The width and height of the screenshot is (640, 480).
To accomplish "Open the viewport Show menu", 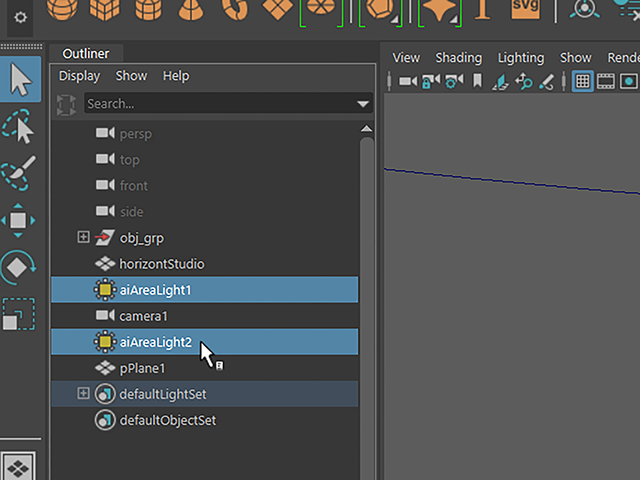I will [x=576, y=58].
